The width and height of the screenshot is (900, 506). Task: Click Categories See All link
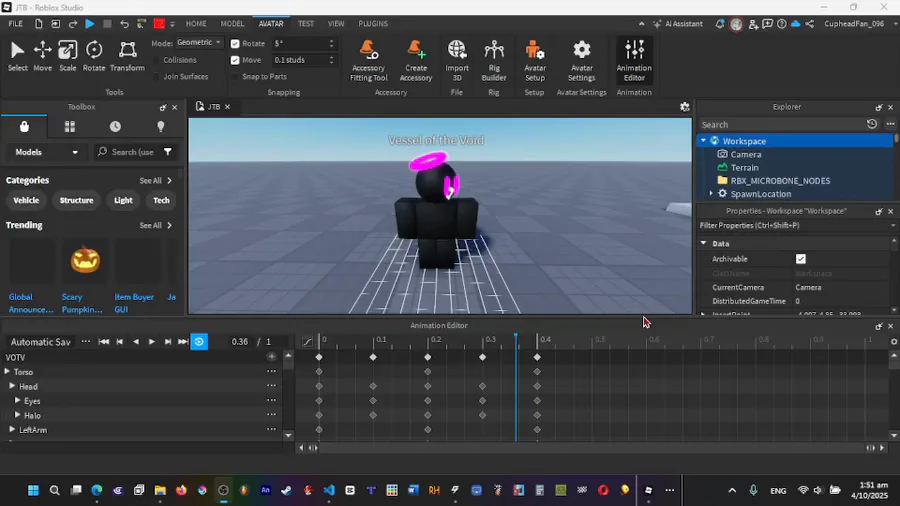[156, 181]
